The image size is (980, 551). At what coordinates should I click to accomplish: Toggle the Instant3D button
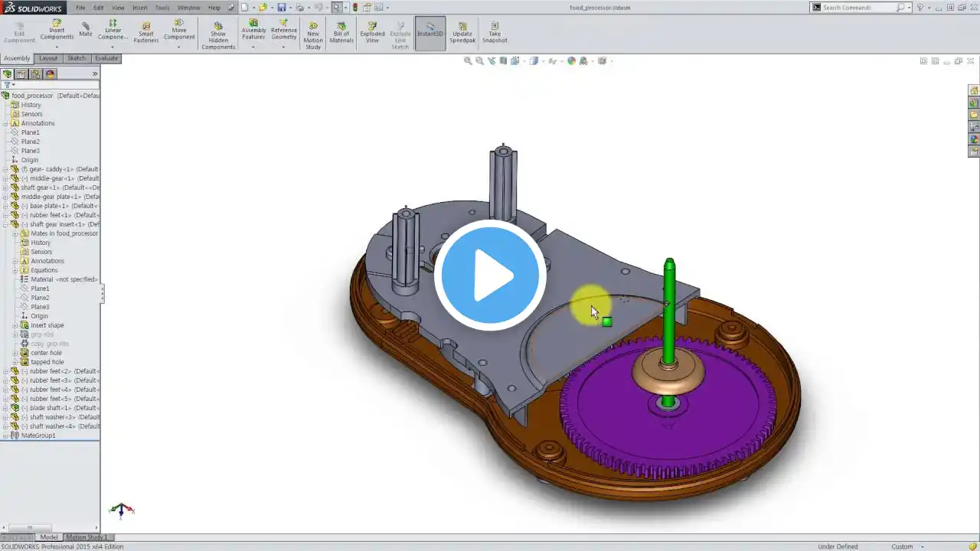point(430,33)
